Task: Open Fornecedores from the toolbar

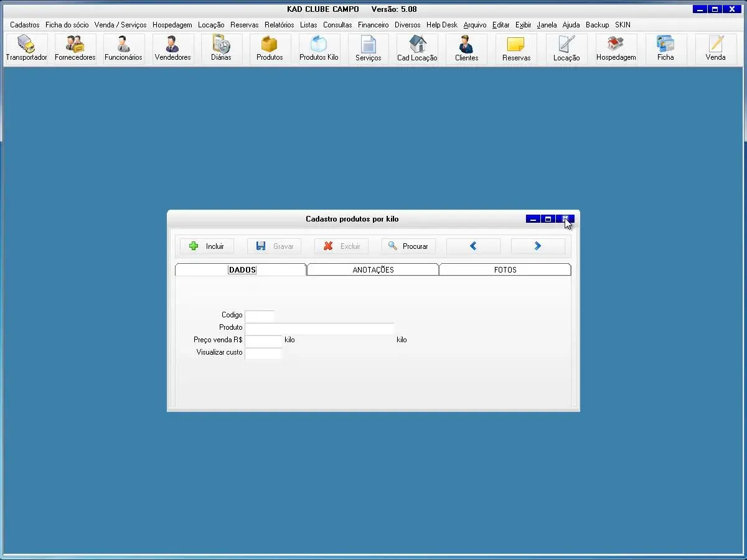Action: tap(75, 49)
